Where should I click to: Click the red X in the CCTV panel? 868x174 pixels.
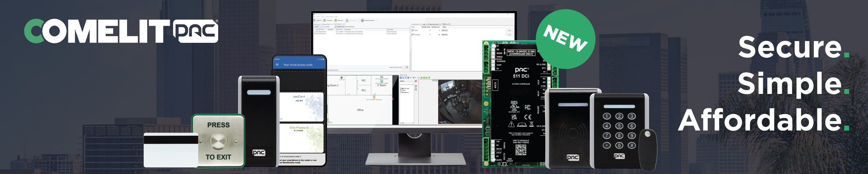[x=416, y=81]
